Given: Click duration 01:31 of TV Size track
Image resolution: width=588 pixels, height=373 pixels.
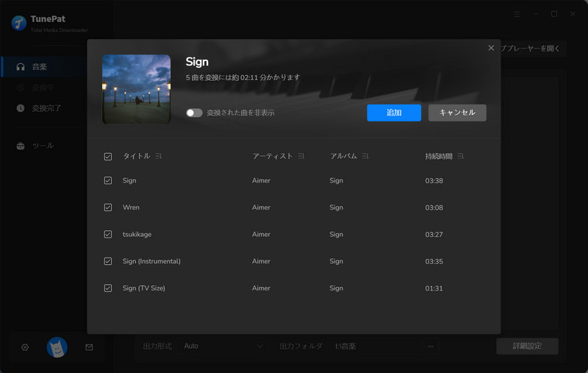Looking at the screenshot, I should [x=434, y=288].
